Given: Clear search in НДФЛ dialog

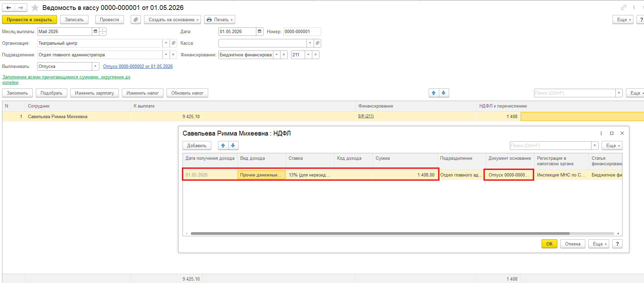Looking at the screenshot, I should pyautogui.click(x=595, y=145).
